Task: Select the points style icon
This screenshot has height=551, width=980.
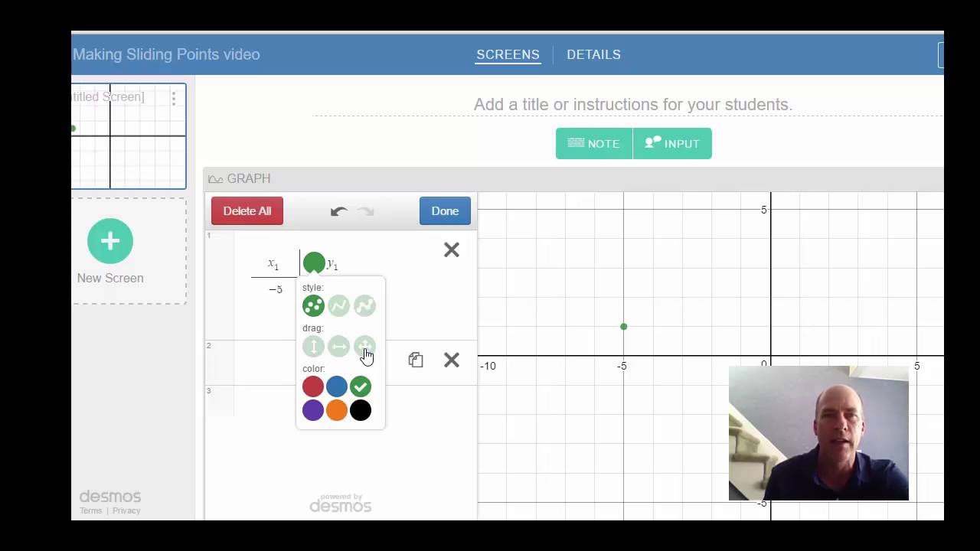Action: [x=313, y=306]
